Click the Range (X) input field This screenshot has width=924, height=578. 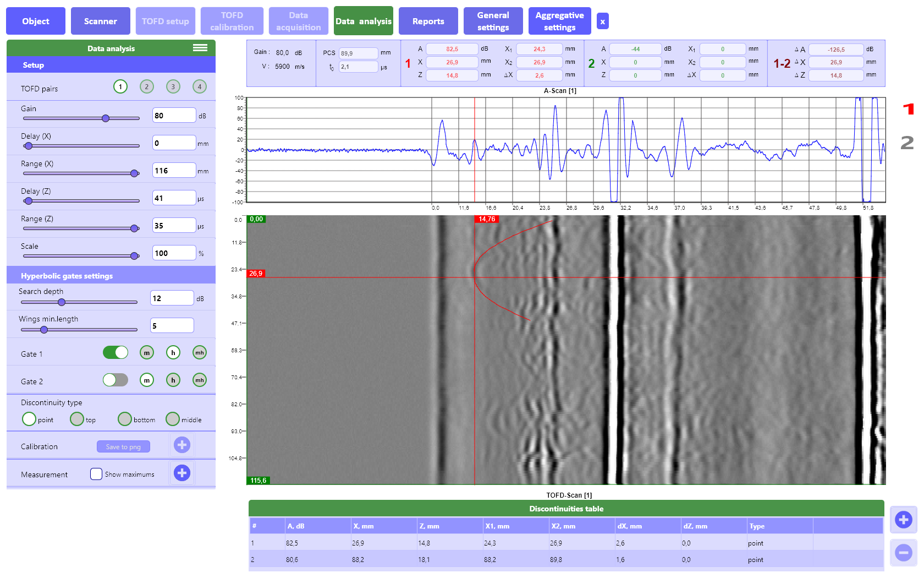[x=174, y=171]
